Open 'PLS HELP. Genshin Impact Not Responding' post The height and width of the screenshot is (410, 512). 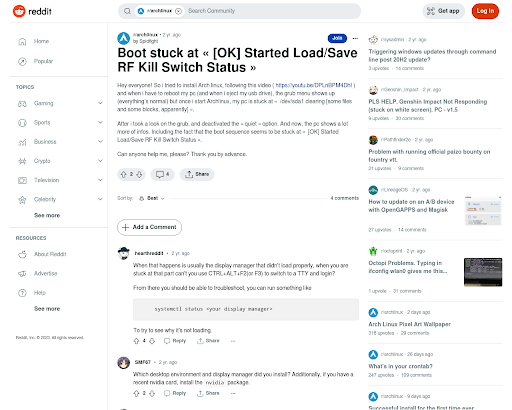pyautogui.click(x=428, y=106)
